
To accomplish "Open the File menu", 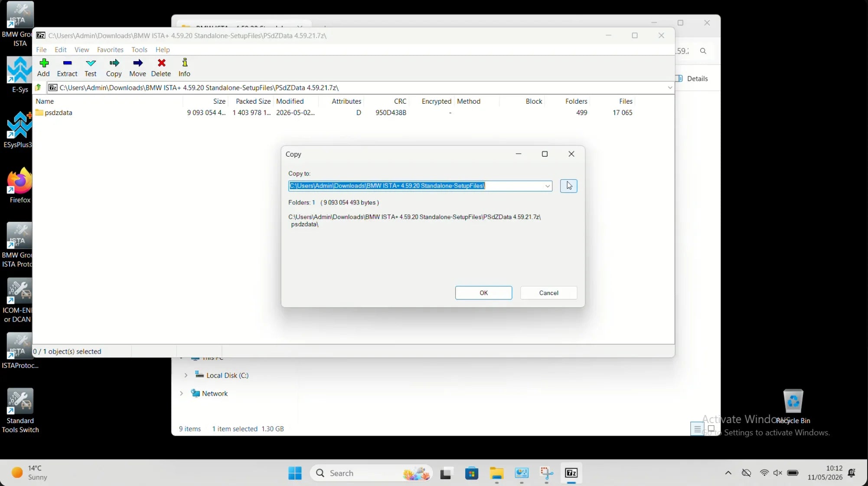I will [x=41, y=49].
